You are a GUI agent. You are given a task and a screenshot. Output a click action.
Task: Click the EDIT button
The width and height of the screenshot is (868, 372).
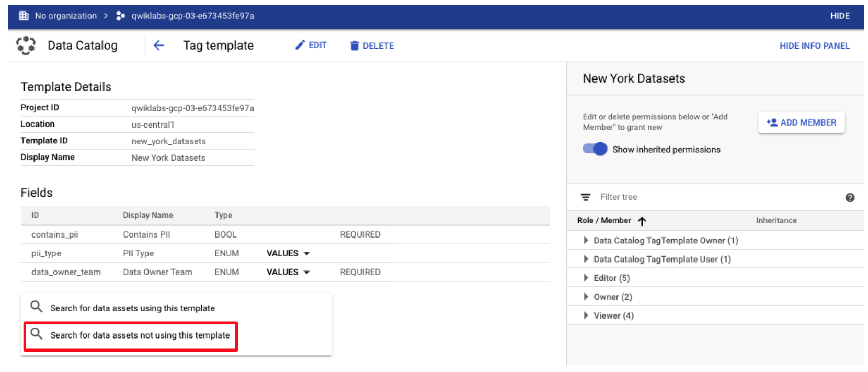tap(311, 46)
